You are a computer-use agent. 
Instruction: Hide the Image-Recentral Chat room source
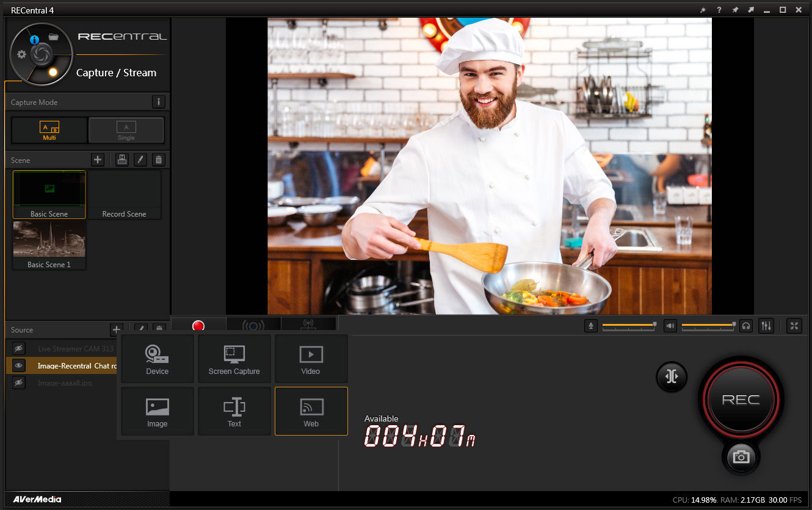19,365
